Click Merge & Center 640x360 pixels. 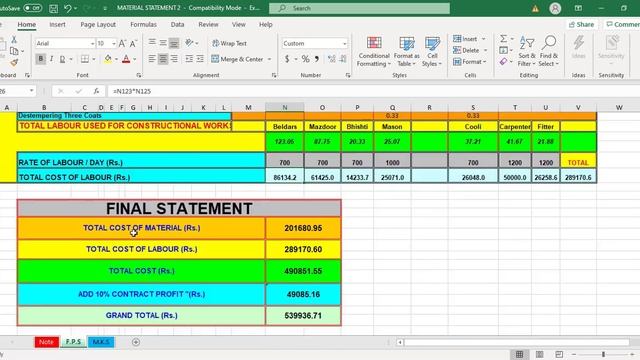tap(238, 59)
